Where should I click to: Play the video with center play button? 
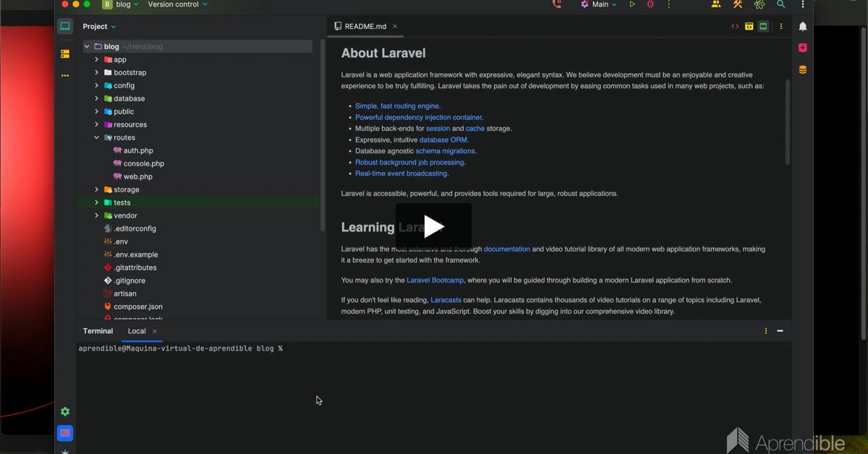433,227
